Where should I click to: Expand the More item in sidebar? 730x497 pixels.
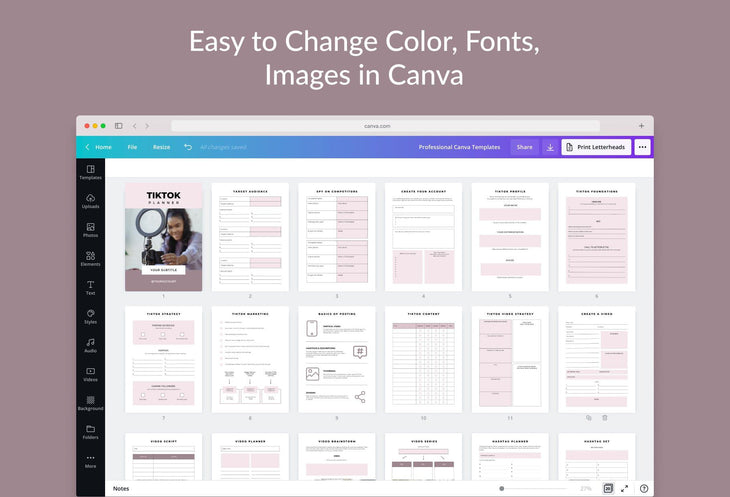90,461
